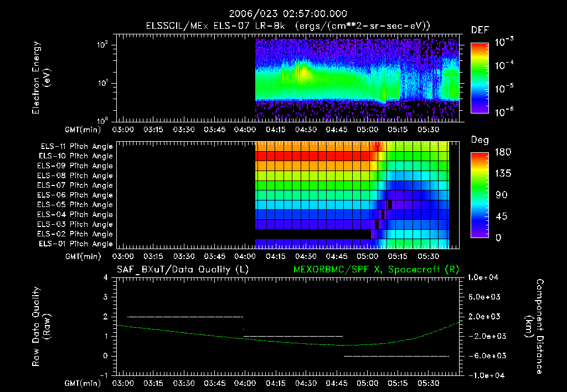Click the Deg pitch angle color bar

[480, 195]
